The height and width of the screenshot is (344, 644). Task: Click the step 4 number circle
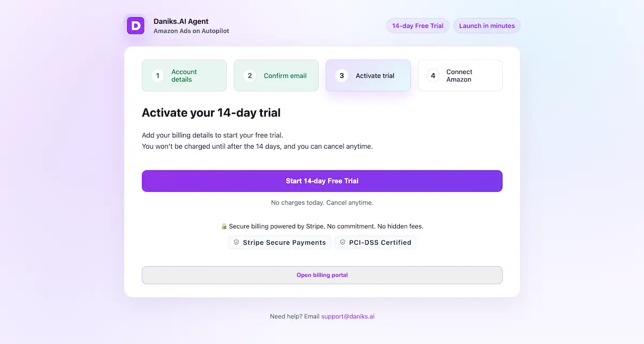433,76
